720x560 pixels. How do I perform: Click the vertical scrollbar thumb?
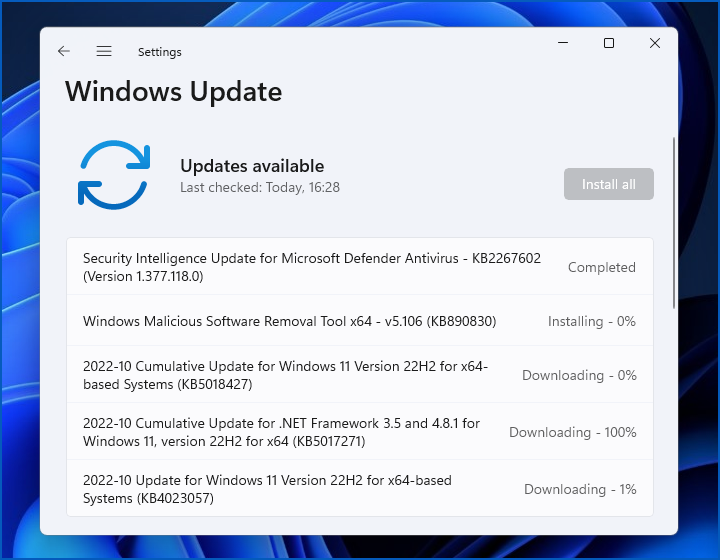pyautogui.click(x=674, y=223)
